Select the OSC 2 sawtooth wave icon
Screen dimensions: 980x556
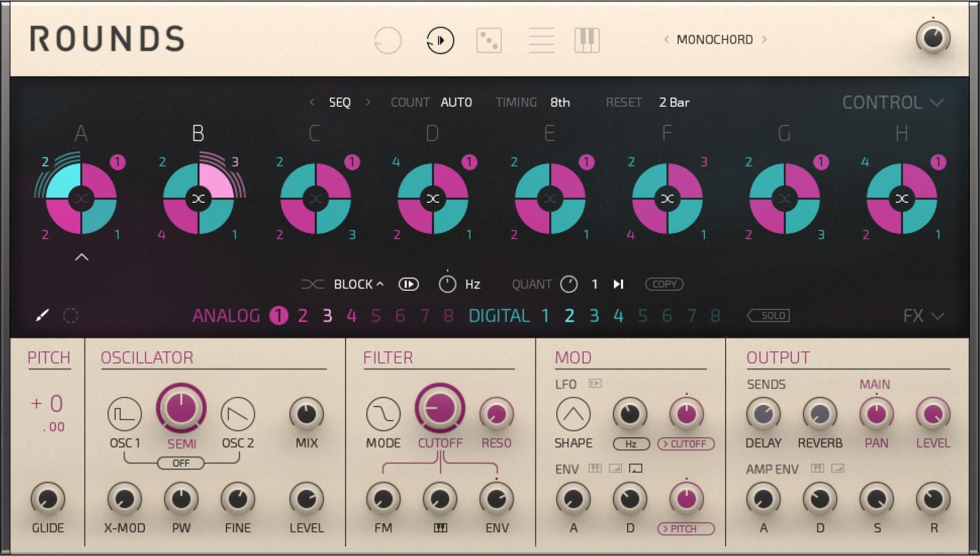coord(239,414)
